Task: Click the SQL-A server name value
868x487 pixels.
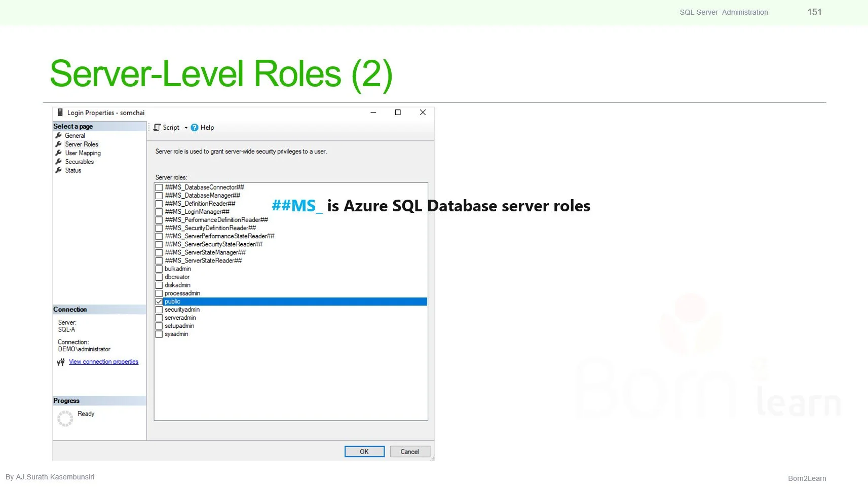Action: tap(66, 329)
